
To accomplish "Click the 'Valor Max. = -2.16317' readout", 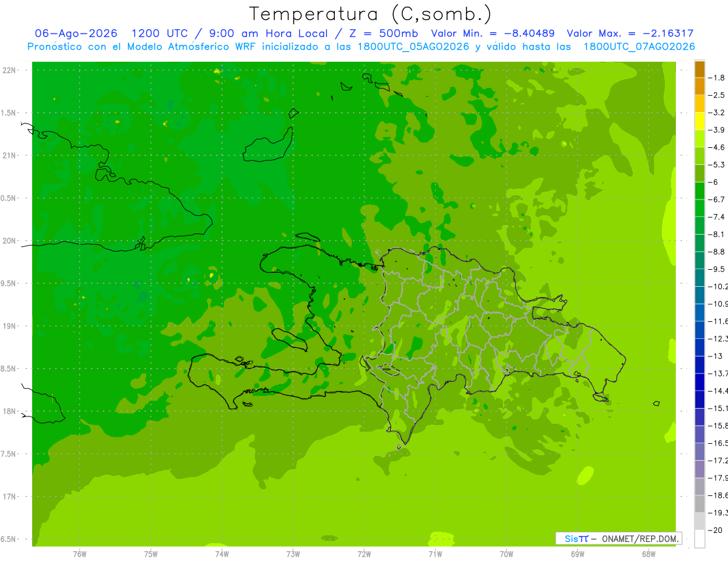I will click(630, 33).
